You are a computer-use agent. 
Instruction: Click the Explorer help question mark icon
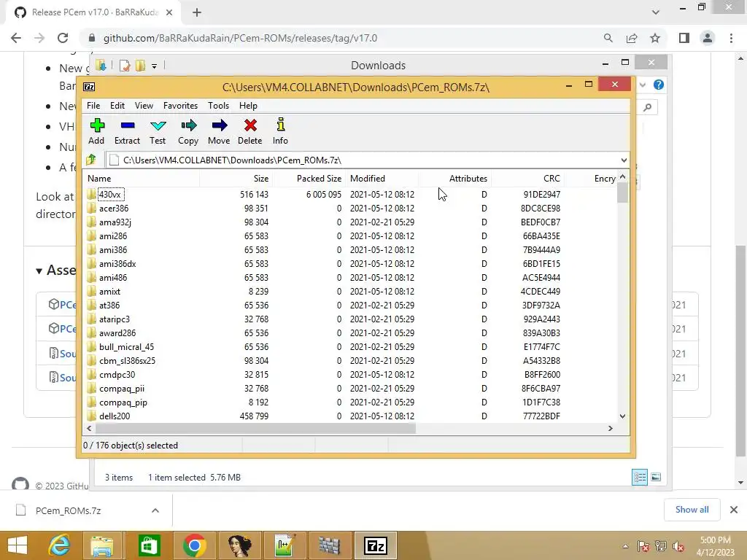coord(659,85)
